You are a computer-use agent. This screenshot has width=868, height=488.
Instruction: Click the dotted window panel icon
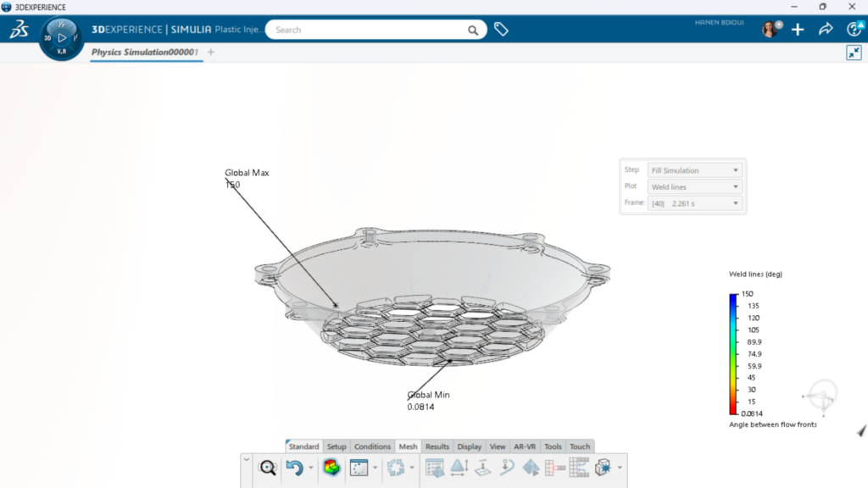359,468
